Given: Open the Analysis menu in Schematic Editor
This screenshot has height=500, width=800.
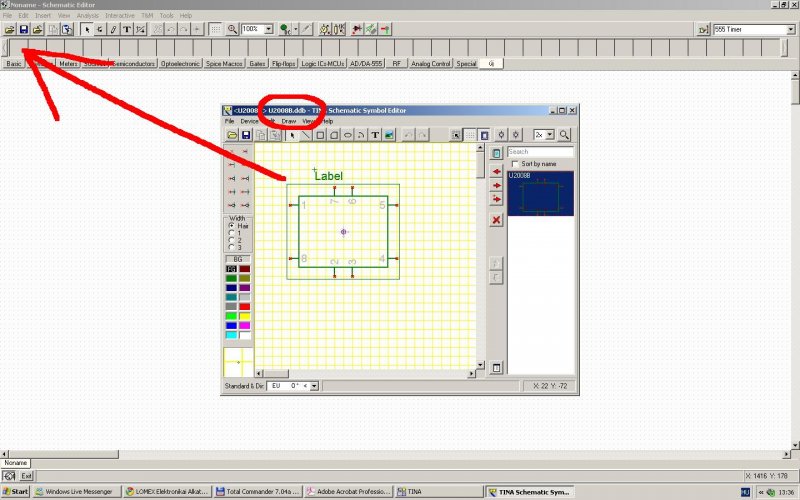Looking at the screenshot, I should pyautogui.click(x=87, y=16).
